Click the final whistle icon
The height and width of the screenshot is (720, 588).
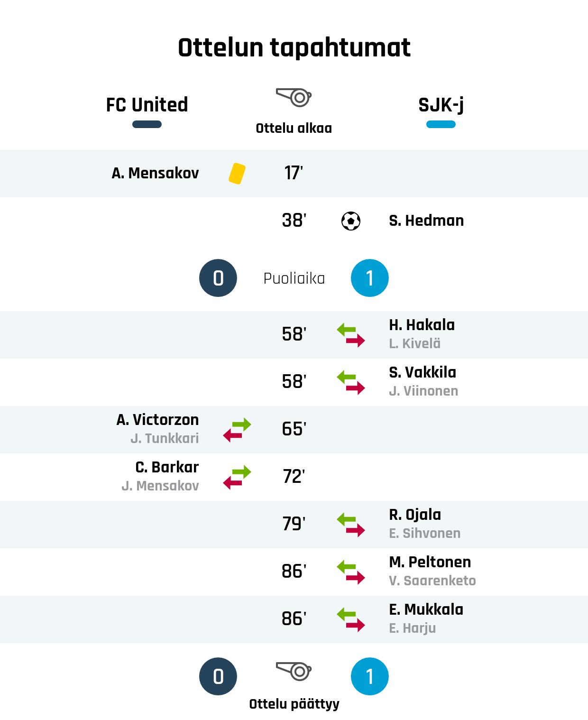294,671
